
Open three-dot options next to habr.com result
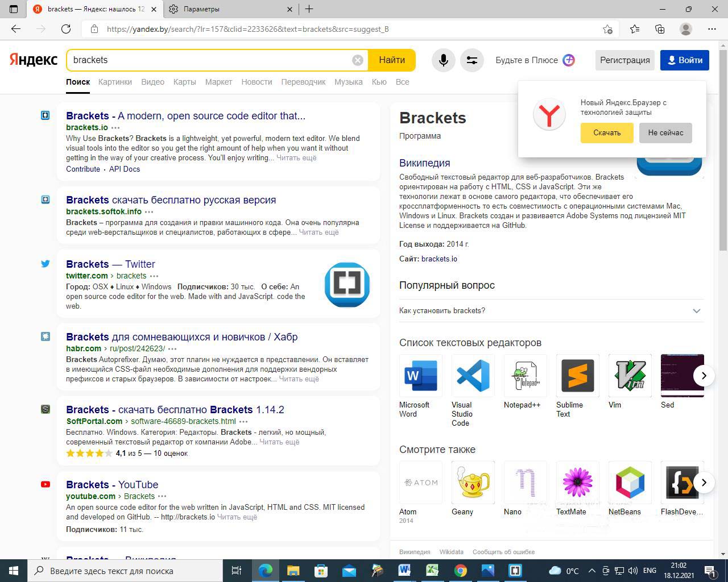(172, 349)
